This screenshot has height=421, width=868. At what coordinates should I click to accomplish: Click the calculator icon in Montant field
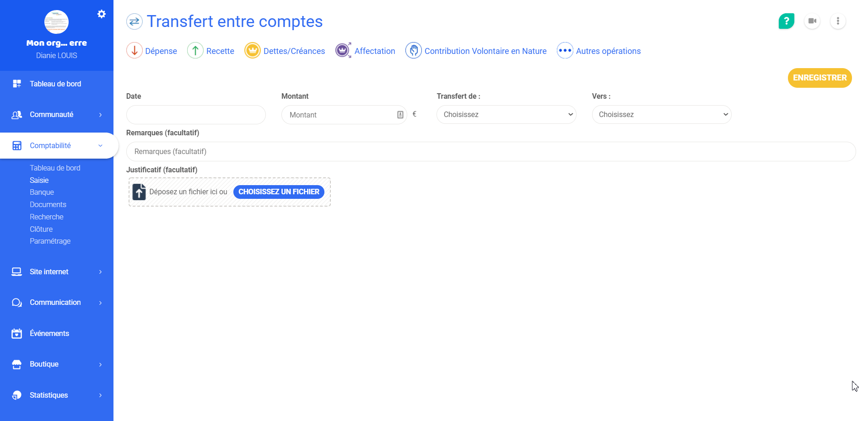[x=400, y=115]
